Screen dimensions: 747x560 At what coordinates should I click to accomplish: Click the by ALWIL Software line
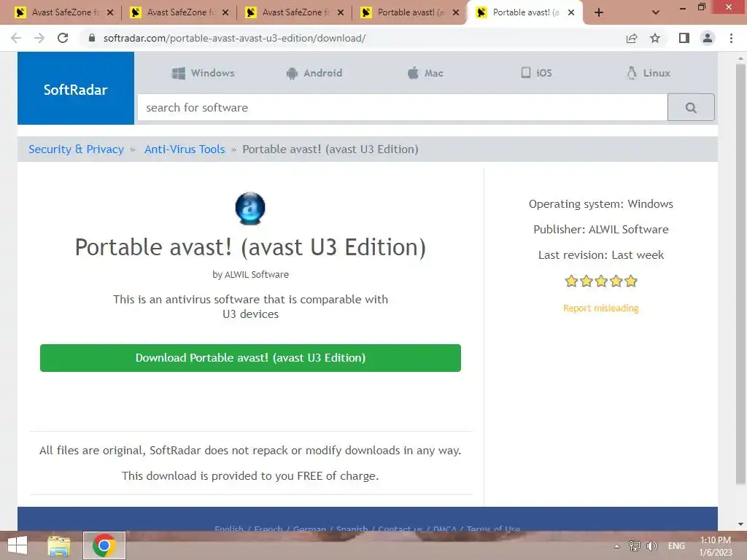click(x=251, y=275)
